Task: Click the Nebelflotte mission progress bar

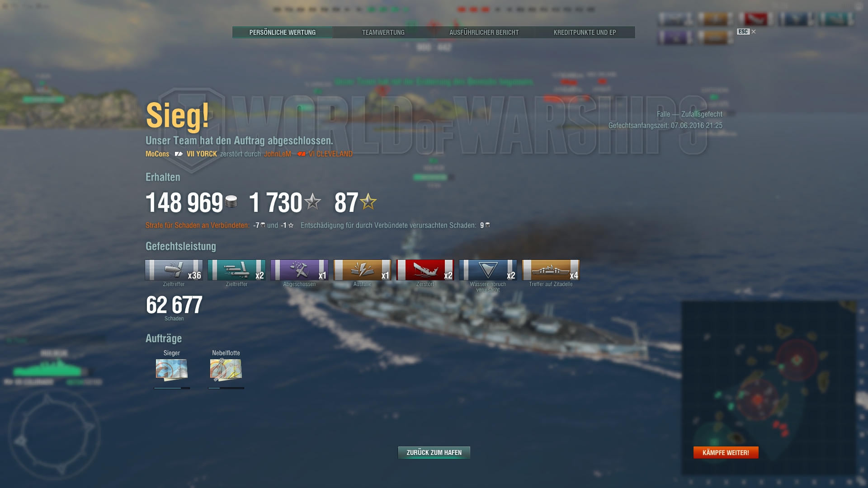Action: click(226, 388)
